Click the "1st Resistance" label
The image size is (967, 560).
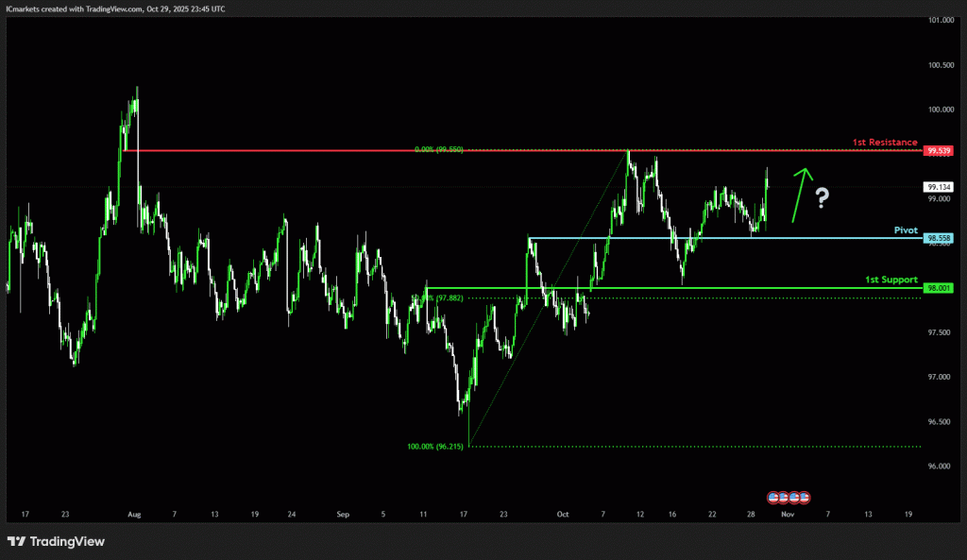tap(884, 143)
